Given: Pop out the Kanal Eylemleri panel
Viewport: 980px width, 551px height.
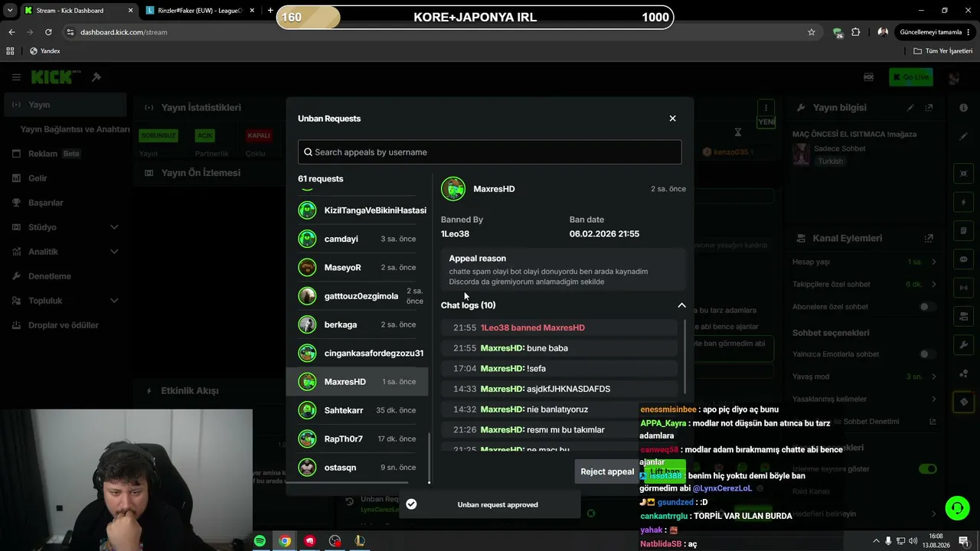Looking at the screenshot, I should (x=929, y=238).
